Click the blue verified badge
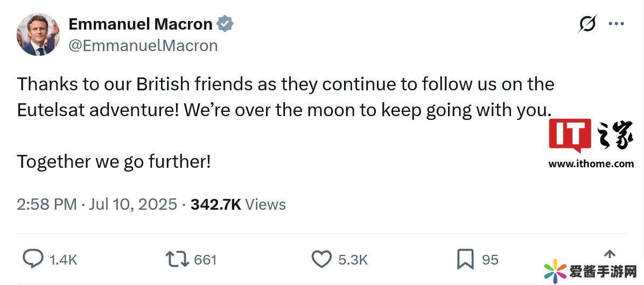 (x=225, y=24)
